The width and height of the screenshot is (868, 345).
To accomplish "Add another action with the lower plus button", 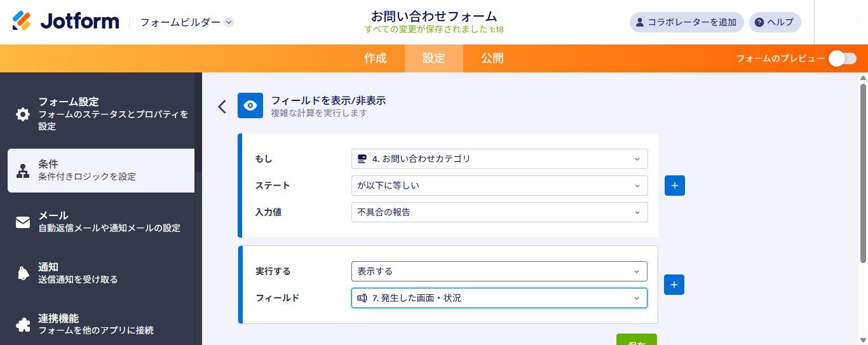I will (674, 285).
